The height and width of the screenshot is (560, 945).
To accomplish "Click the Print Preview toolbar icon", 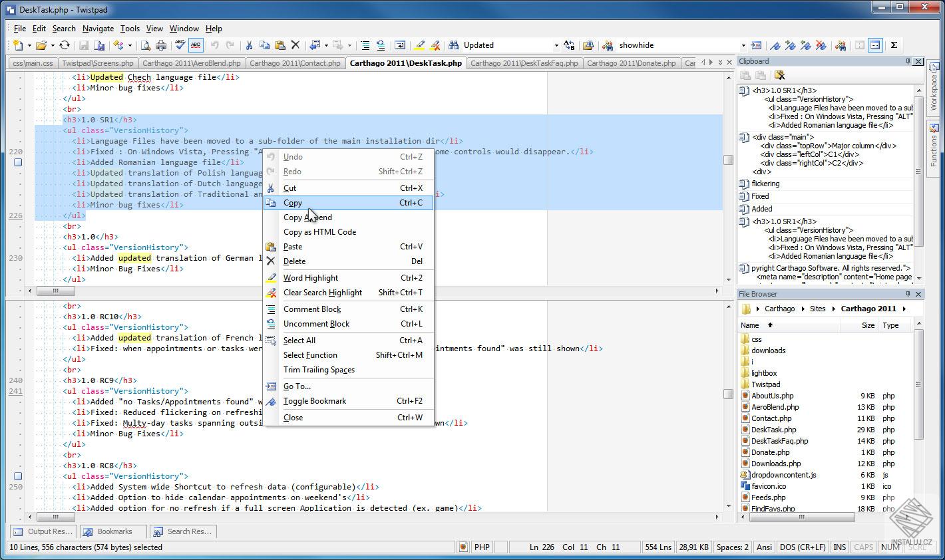I will pos(146,45).
